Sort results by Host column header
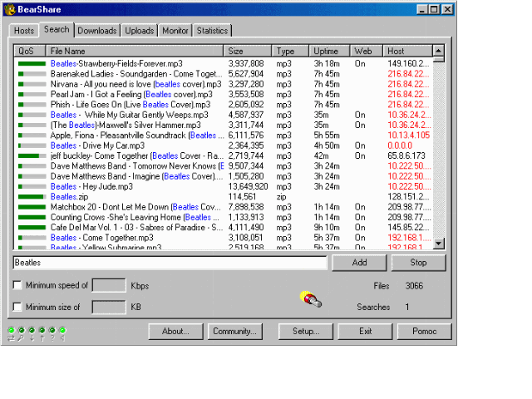 tap(408, 51)
